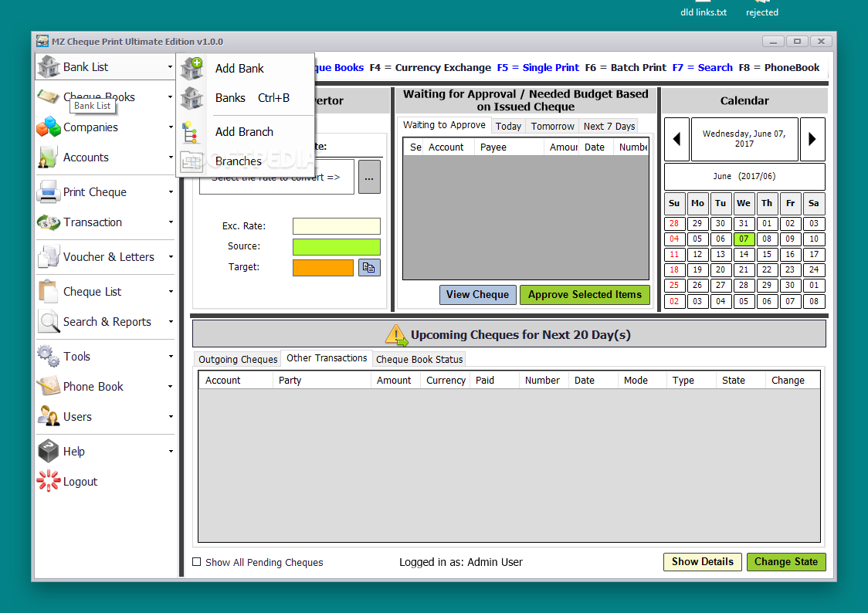Expand the Bank List dropdown arrow

point(170,67)
